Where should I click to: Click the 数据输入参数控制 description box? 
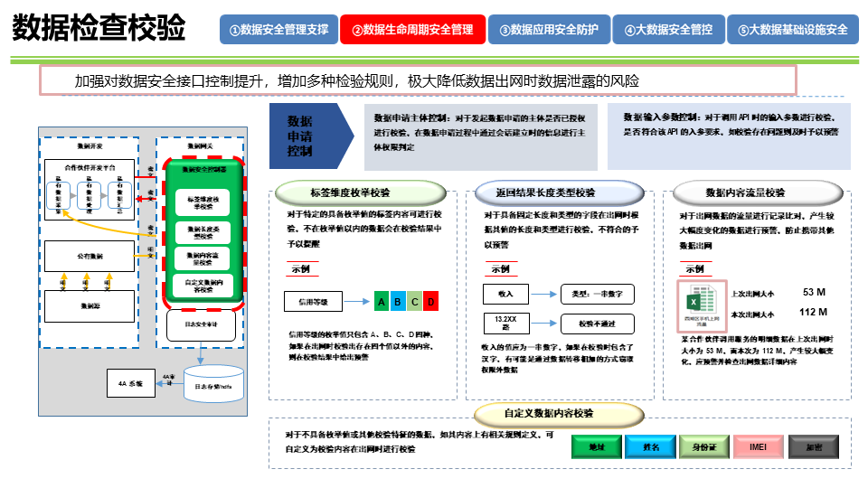pyautogui.click(x=729, y=136)
